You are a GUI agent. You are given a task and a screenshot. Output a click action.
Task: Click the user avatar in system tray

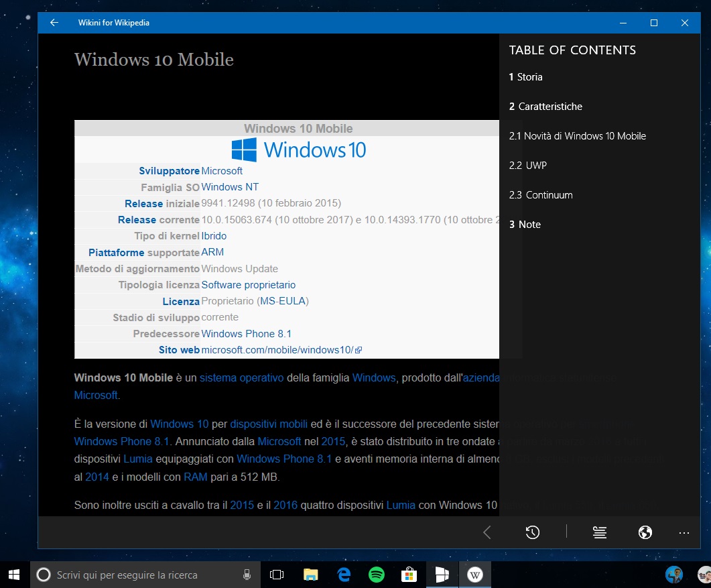click(x=674, y=575)
